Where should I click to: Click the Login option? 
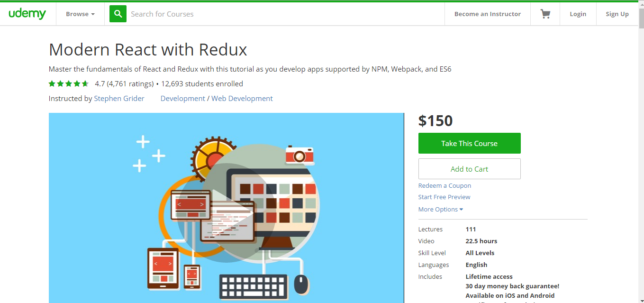point(578,13)
